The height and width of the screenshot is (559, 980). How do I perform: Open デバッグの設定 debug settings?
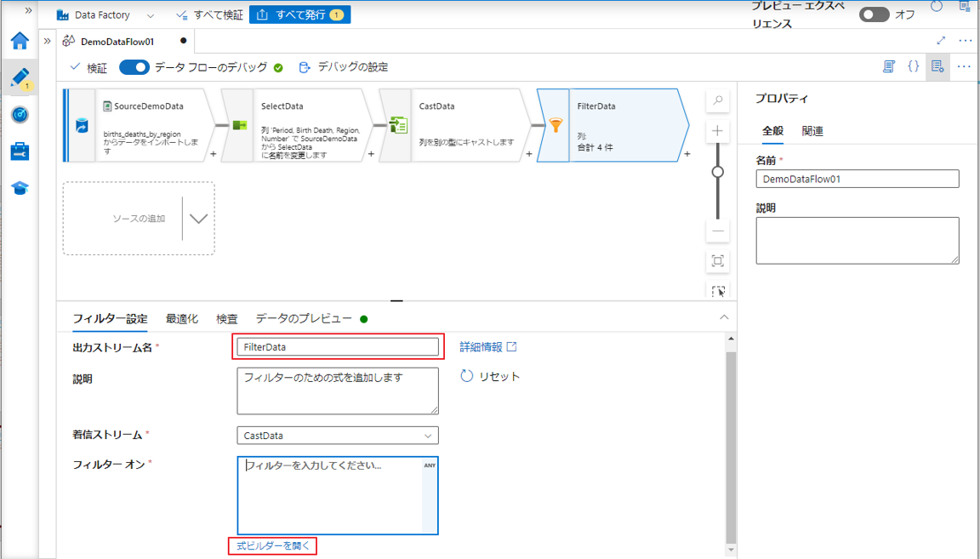pyautogui.click(x=344, y=67)
